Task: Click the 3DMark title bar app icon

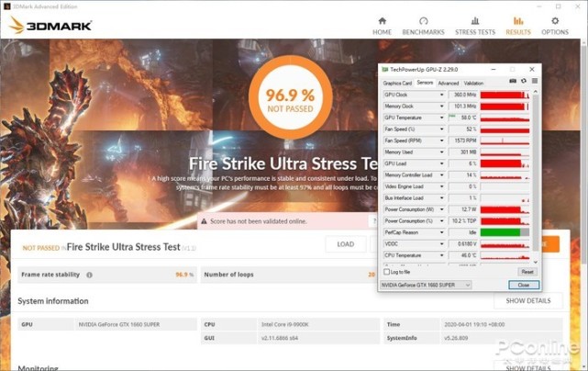Action: (x=6, y=6)
